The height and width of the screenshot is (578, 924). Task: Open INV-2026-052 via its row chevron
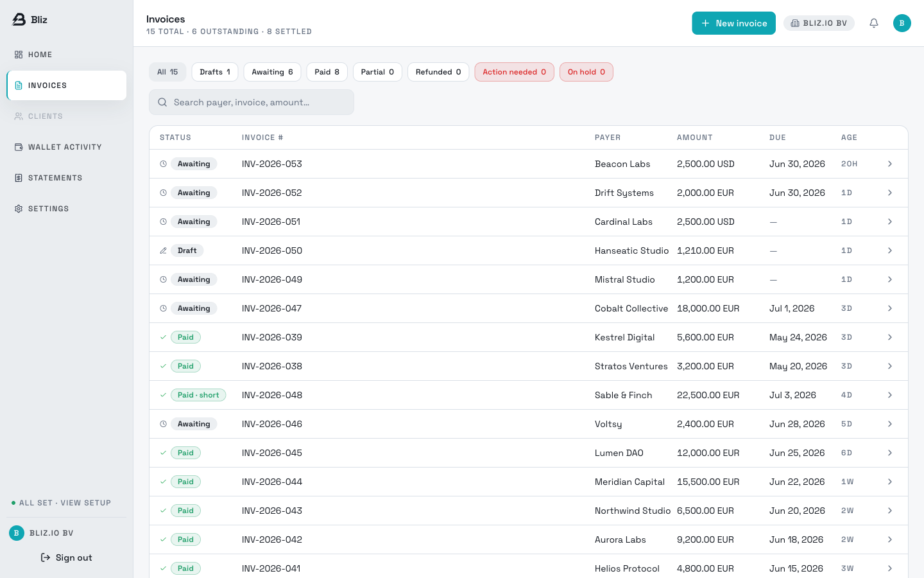click(890, 193)
